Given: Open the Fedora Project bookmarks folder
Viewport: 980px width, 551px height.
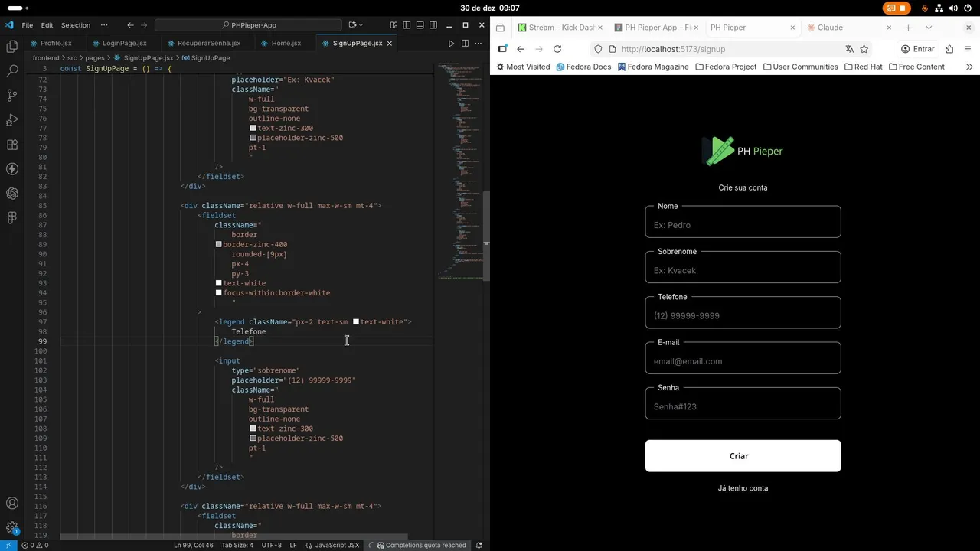Looking at the screenshot, I should click(x=726, y=67).
